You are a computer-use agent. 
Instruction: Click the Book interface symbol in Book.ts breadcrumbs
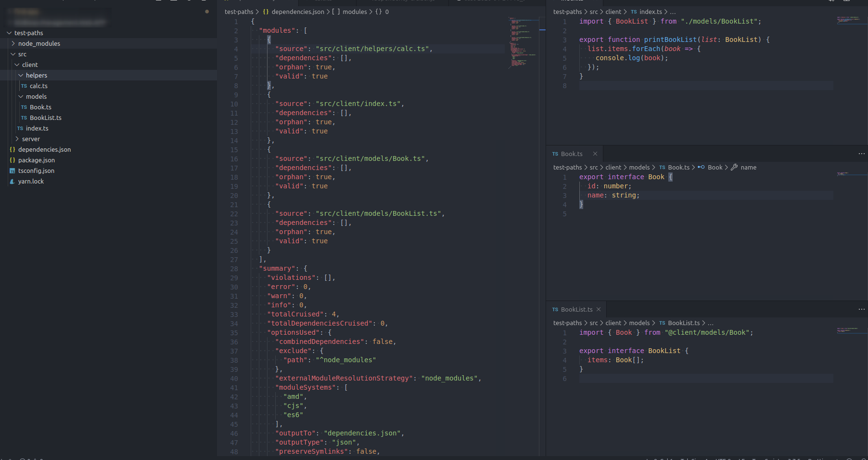coord(715,167)
